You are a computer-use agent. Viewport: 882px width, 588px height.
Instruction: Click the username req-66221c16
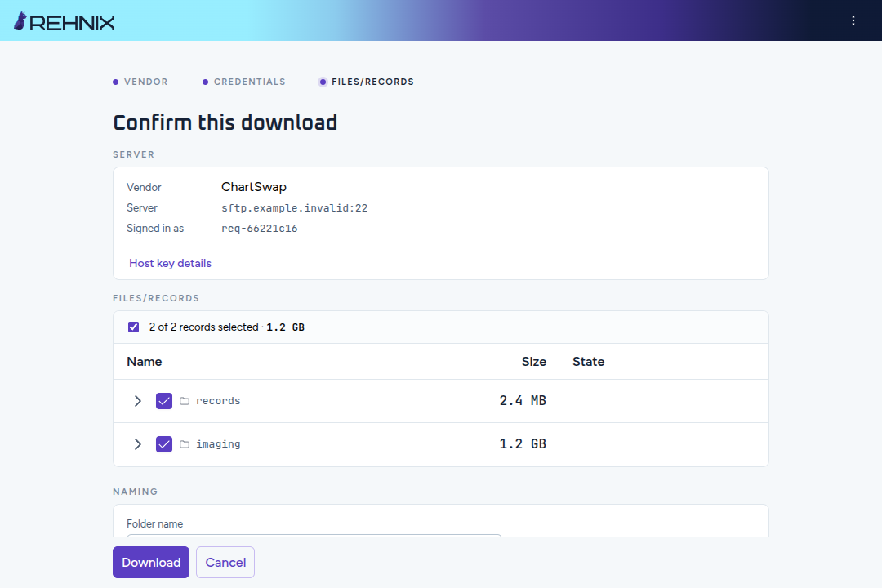point(260,229)
